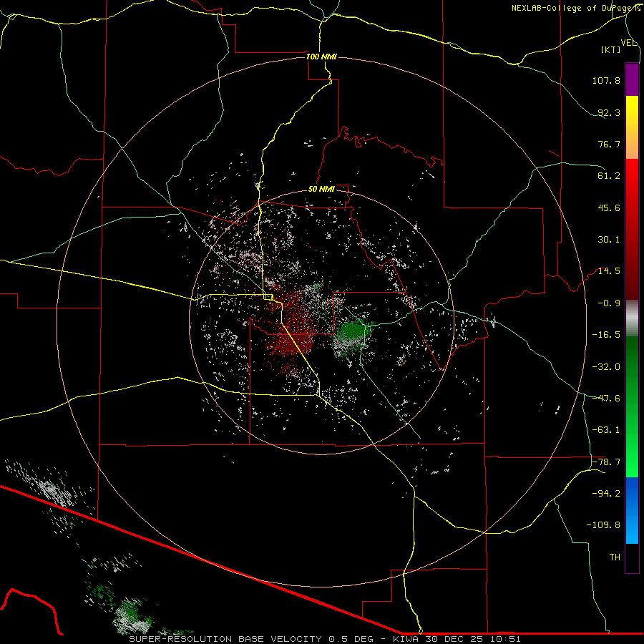The height and width of the screenshot is (644, 644).
Task: Click the 61.2 velocity scale value
Action: click(x=609, y=176)
